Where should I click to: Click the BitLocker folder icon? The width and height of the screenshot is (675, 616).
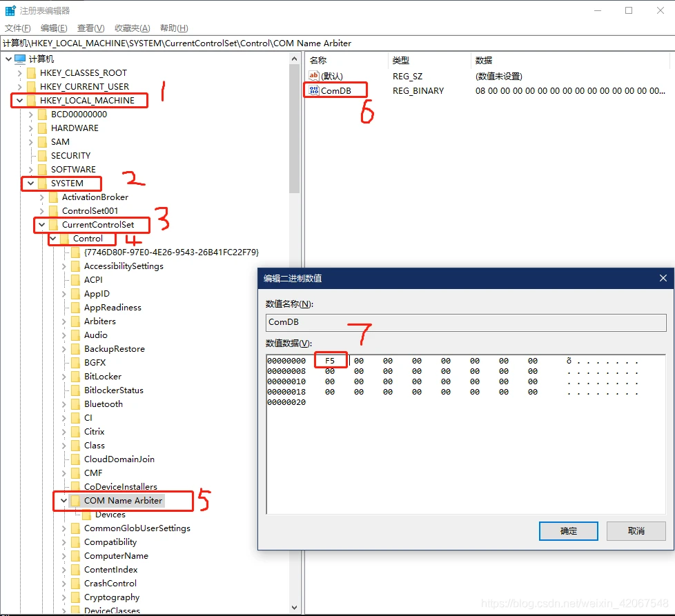[x=75, y=377]
